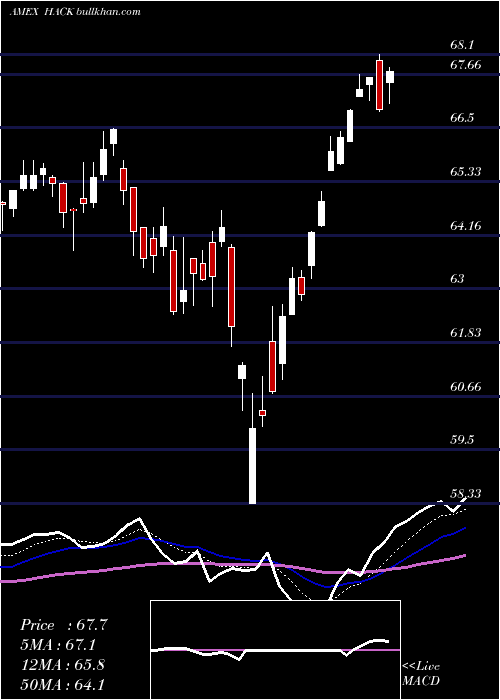Select the 59.5 price axis label
The height and width of the screenshot is (700, 500).
462,440
